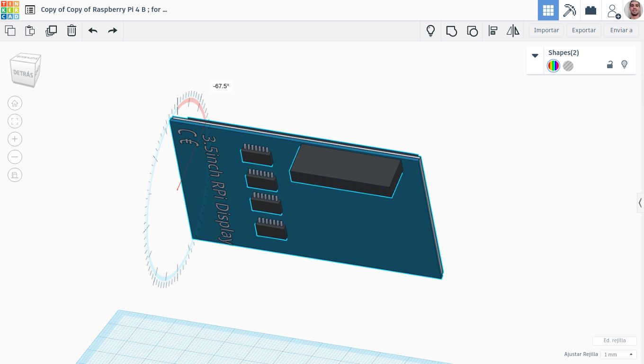Click the Home view button
Screen dimensions: 644x364
(x=15, y=103)
